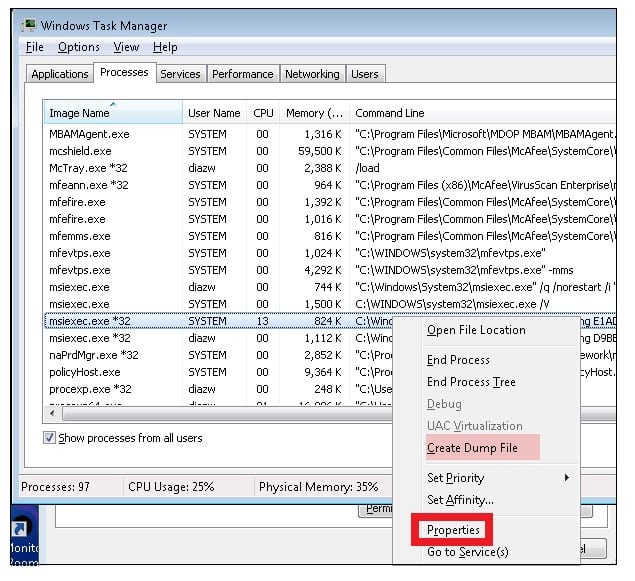Click the desktop shortcut icon below Task Manager
The image size is (635, 581).
pyautogui.click(x=20, y=528)
